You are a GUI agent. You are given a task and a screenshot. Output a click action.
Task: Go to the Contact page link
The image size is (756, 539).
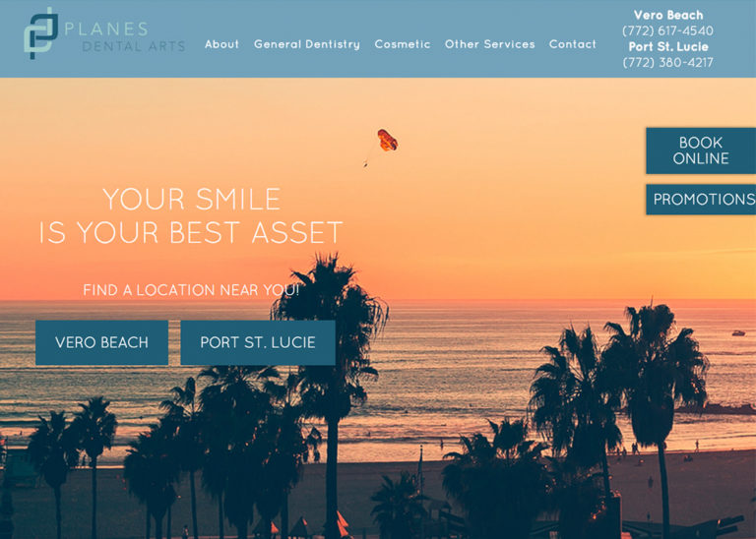tap(573, 44)
